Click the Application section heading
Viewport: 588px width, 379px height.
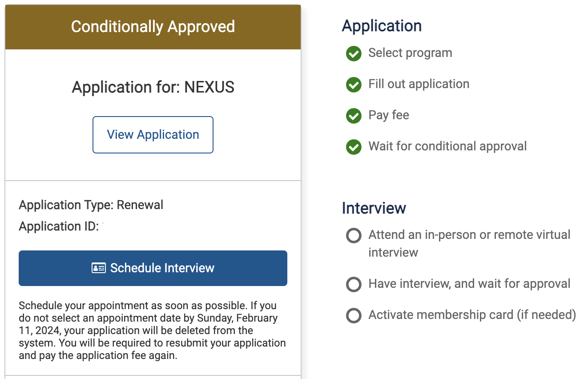tap(382, 26)
